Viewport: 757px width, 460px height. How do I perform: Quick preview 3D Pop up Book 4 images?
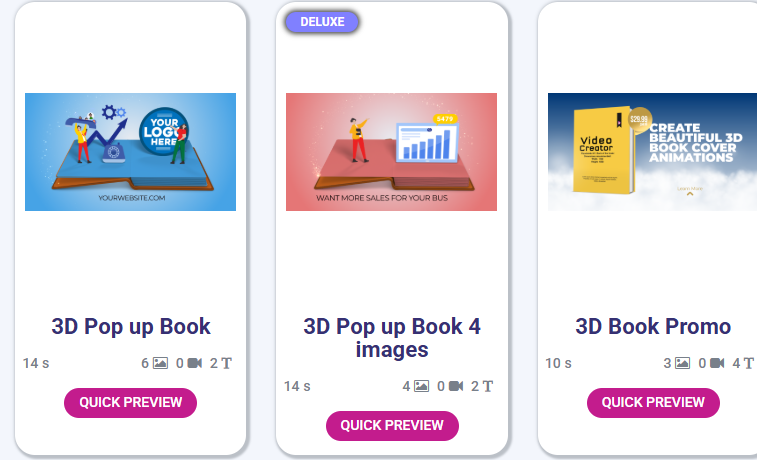(x=392, y=426)
